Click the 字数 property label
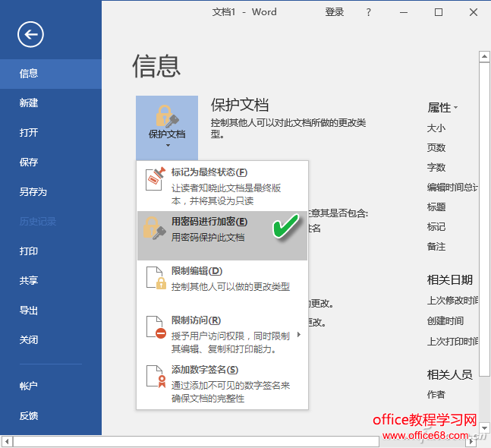Image resolution: width=491 pixels, height=448 pixels. [436, 167]
